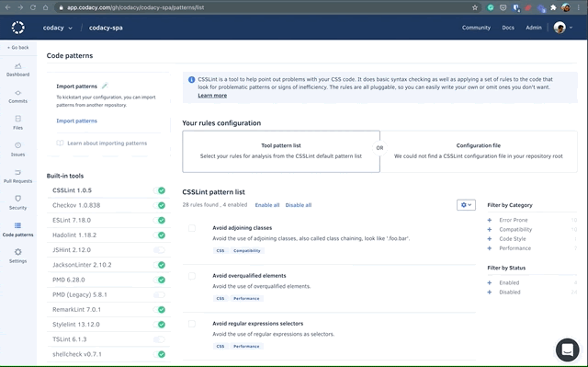Click the Import patterns link
This screenshot has width=588, height=367.
[76, 120]
